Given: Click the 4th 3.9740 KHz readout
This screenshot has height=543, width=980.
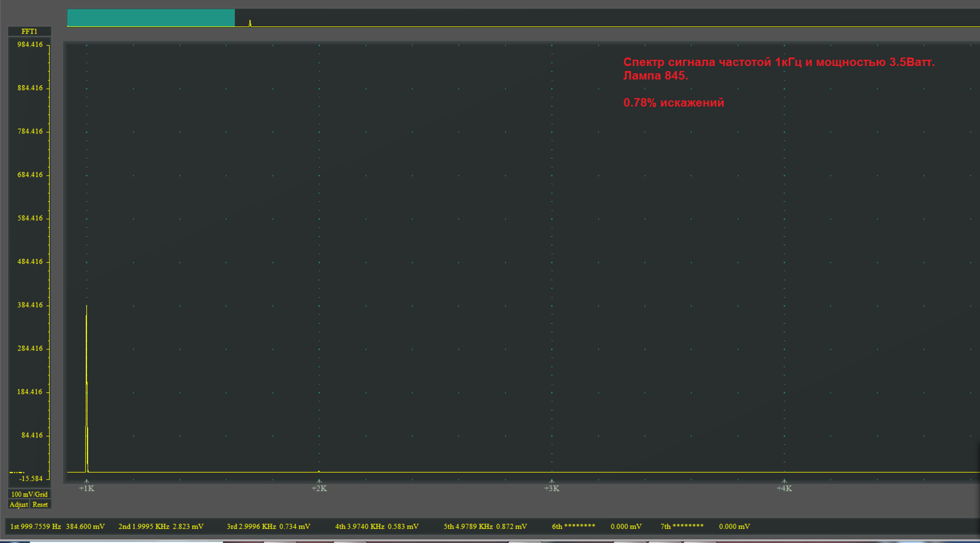Looking at the screenshot, I should pyautogui.click(x=360, y=526).
